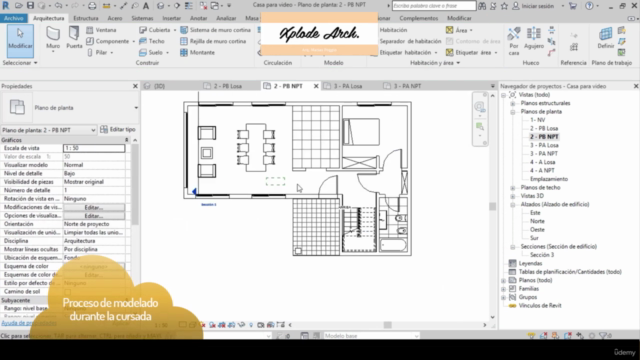The image size is (640, 360).
Task: Click the Editar tipo button
Action: coord(118,129)
